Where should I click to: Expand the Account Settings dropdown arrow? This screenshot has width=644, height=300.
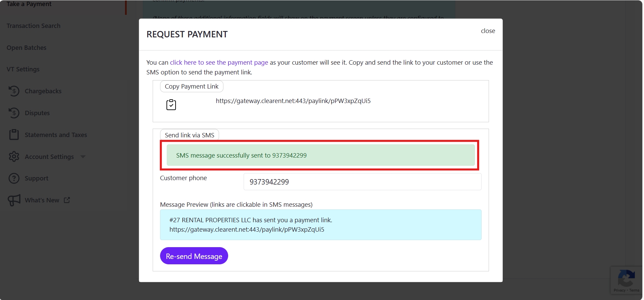83,157
